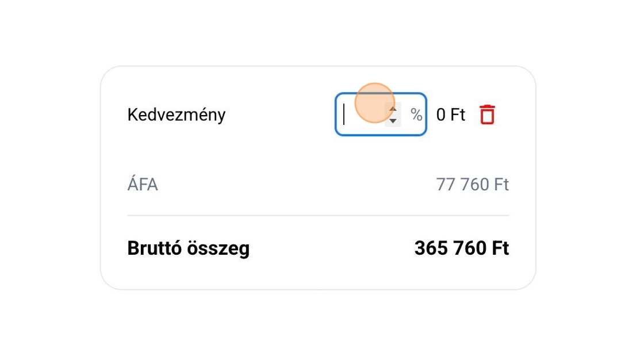Viewport: 644px width, 360px height.
Task: Click the red trash bin icon
Action: (x=486, y=114)
